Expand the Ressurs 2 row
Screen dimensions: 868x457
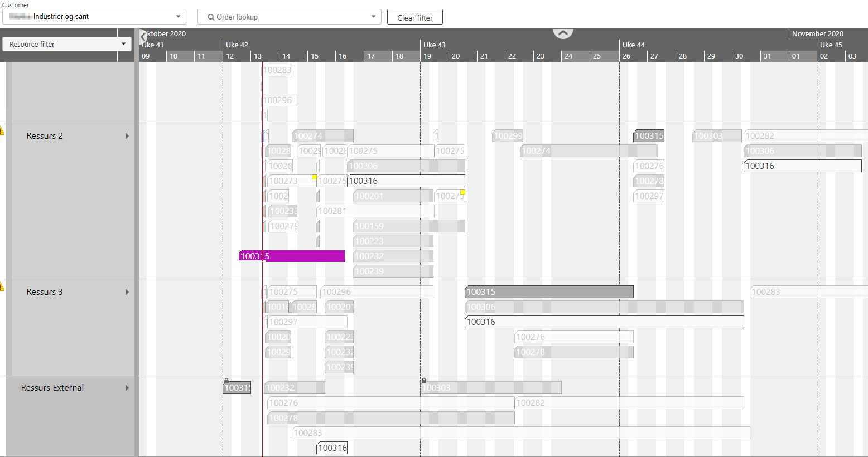point(127,135)
